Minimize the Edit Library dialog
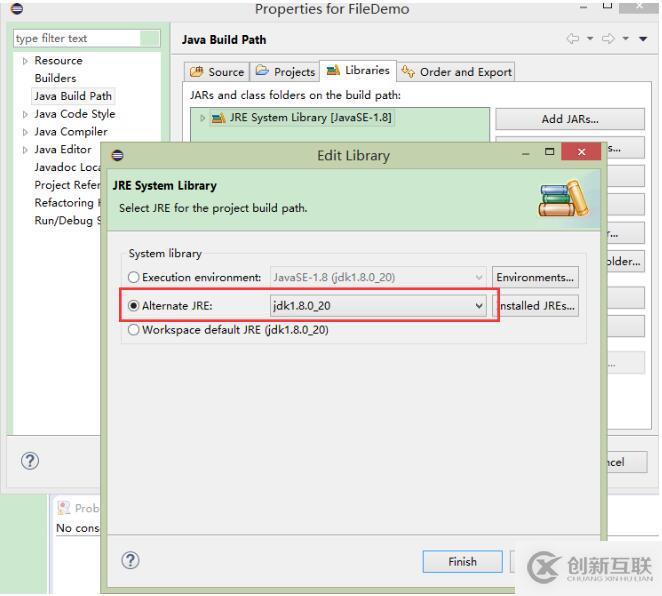Viewport: 662px width, 596px height. pos(526,154)
